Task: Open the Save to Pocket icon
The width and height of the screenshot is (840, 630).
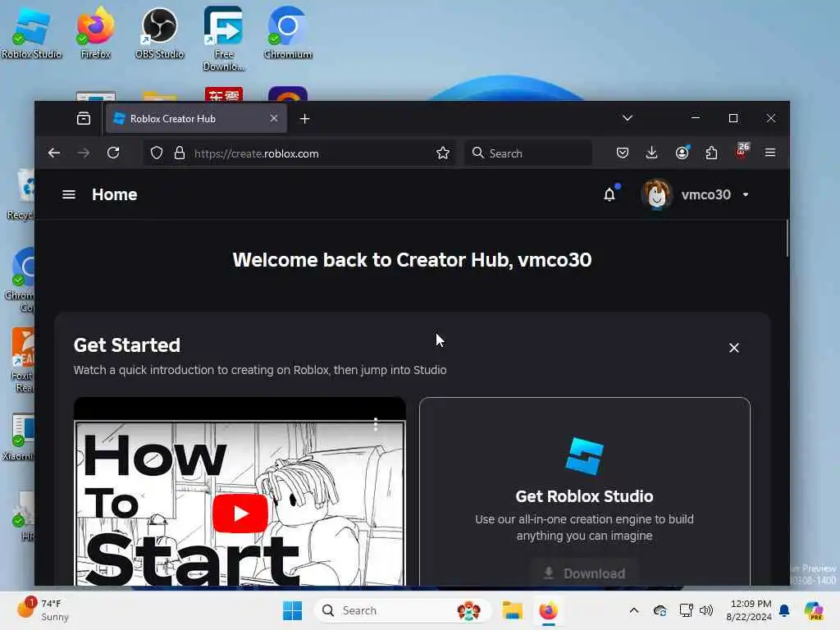Action: coord(623,153)
